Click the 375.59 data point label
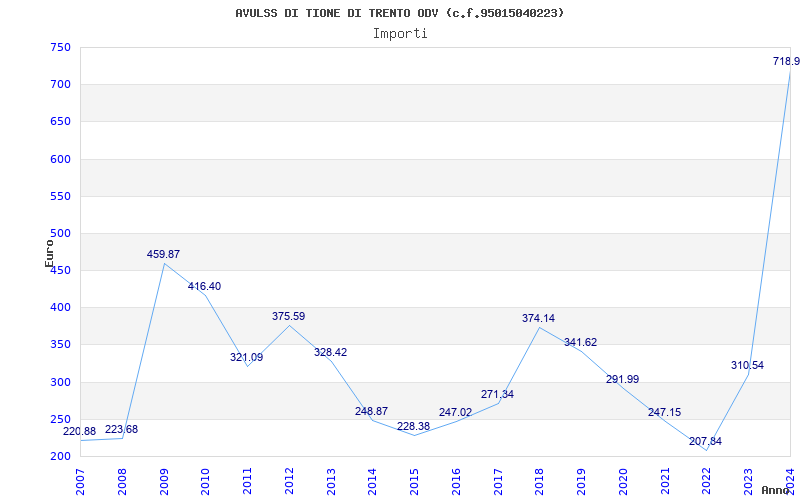 [288, 317]
